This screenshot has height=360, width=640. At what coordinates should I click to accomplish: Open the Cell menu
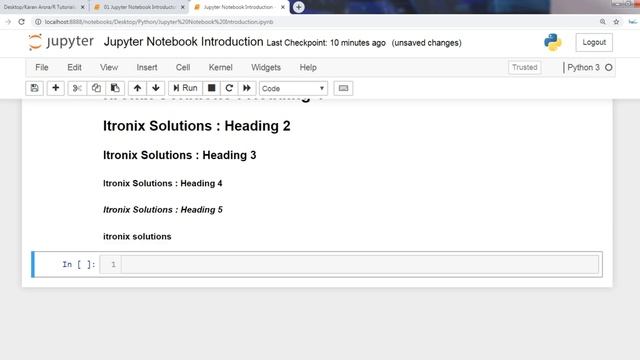[x=183, y=67]
